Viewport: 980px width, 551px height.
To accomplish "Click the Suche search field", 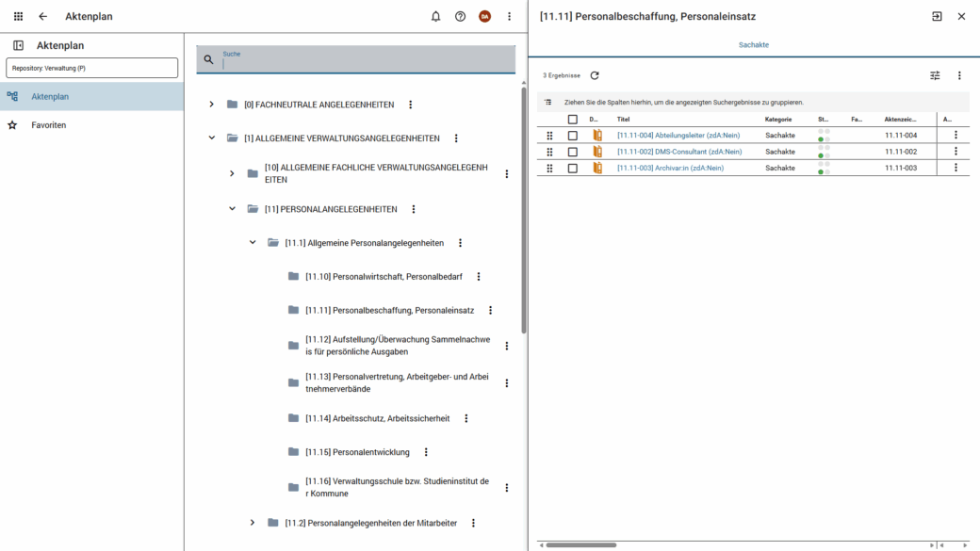I will coord(366,63).
